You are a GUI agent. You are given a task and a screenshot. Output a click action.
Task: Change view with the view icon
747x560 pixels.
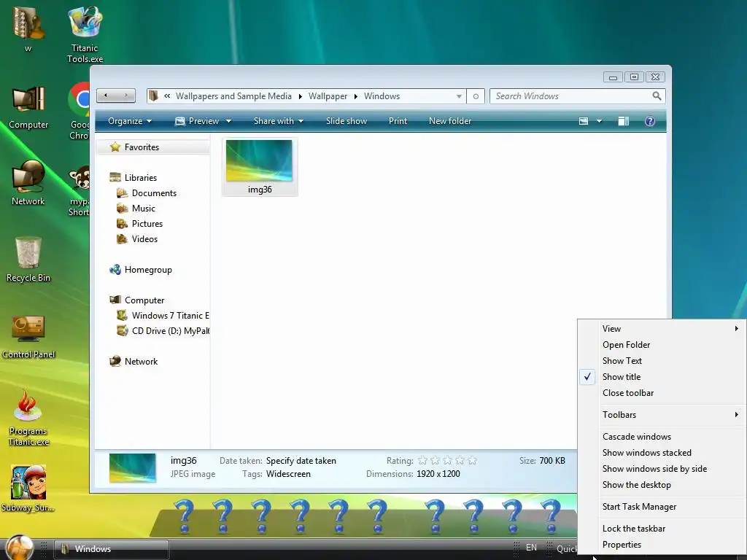[x=584, y=121]
